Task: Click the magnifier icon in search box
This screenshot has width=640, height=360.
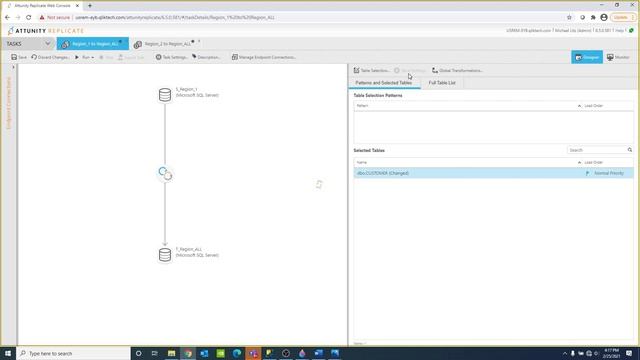Action: [630, 150]
